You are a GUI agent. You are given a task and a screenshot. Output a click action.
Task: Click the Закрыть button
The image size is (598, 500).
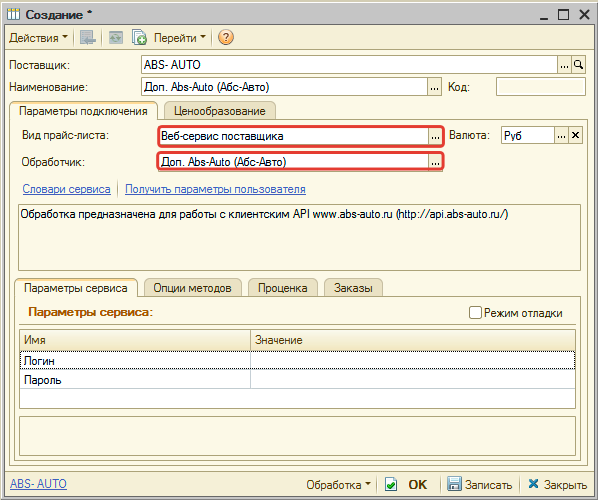tap(558, 484)
